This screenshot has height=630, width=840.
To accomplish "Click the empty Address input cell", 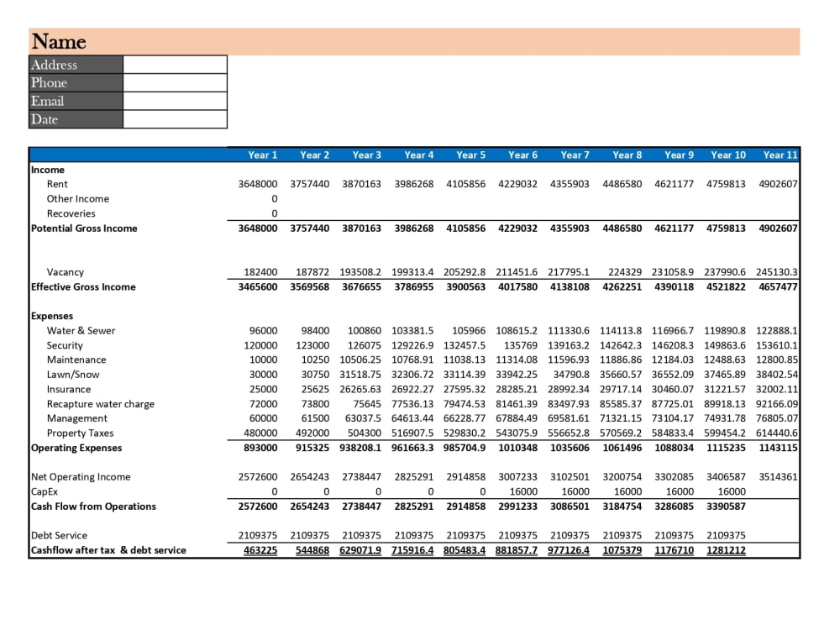I will pyautogui.click(x=176, y=65).
